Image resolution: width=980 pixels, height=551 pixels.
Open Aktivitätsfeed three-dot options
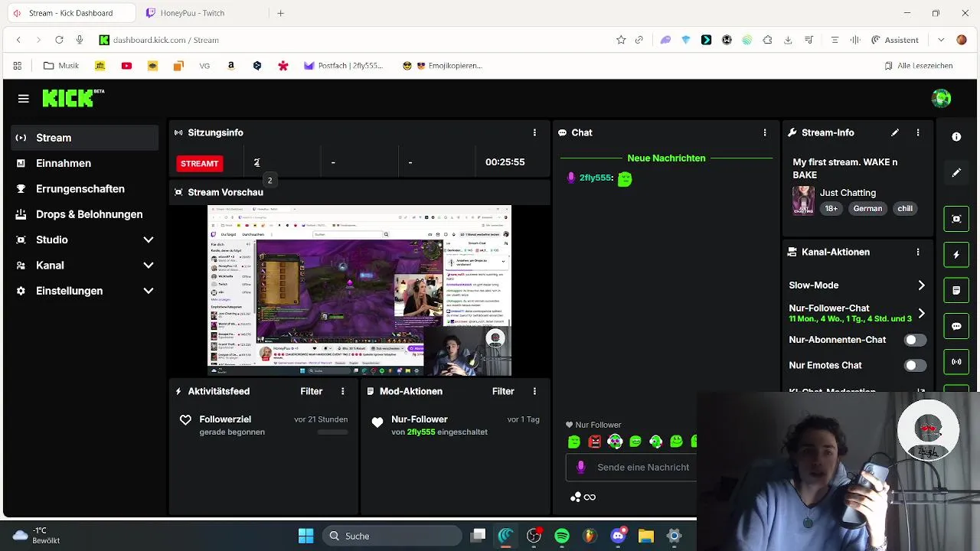coord(342,391)
